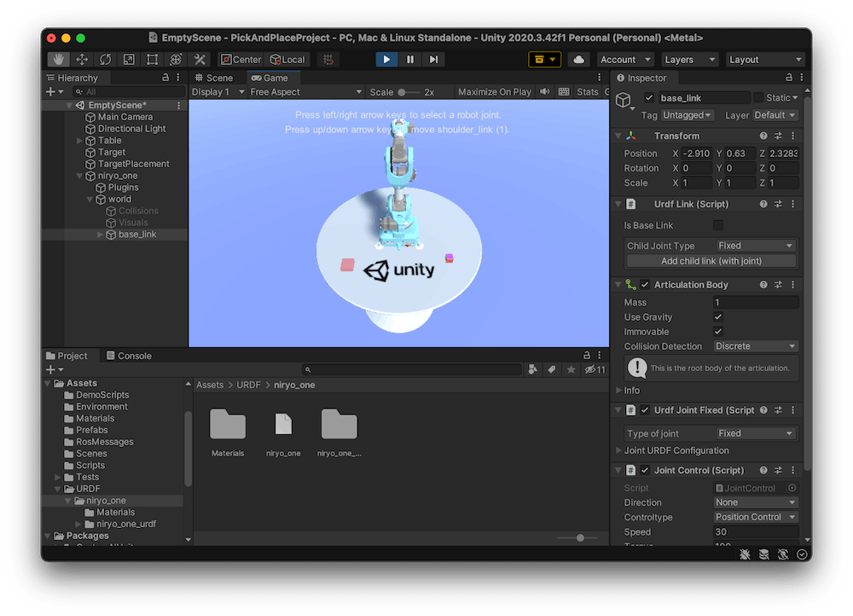Open the Layer Default dropdown
The width and height of the screenshot is (853, 616).
pos(775,115)
